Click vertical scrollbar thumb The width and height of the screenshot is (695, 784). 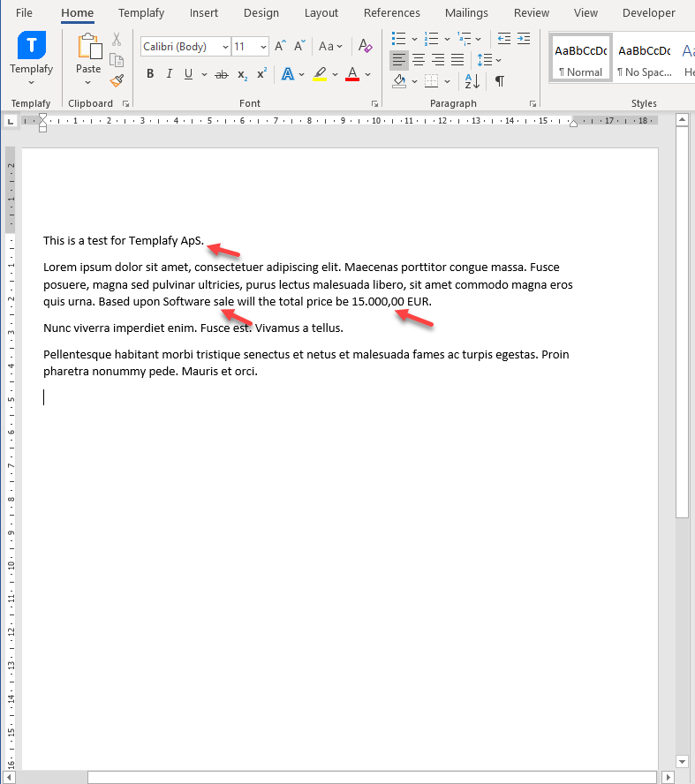[x=682, y=322]
